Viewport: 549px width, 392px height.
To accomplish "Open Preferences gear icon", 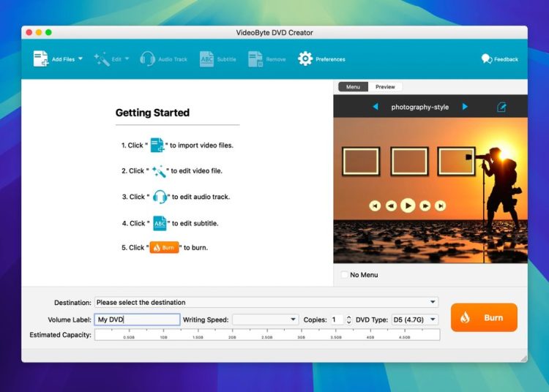I will [305, 59].
